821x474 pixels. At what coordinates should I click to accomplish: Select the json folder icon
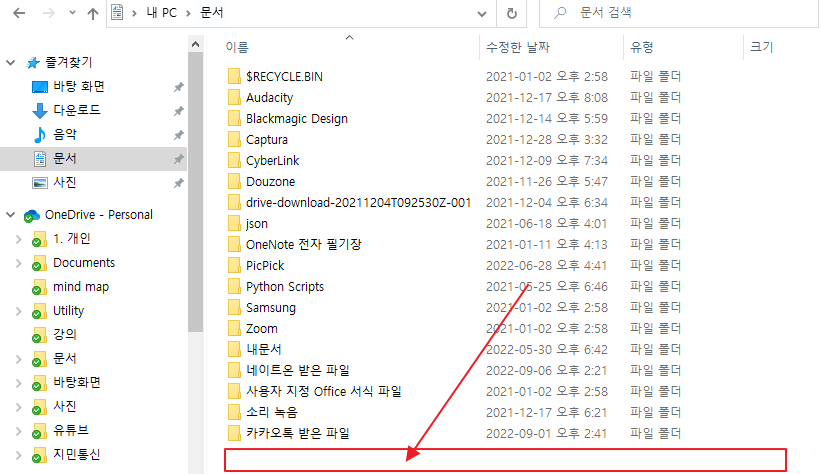(x=234, y=224)
